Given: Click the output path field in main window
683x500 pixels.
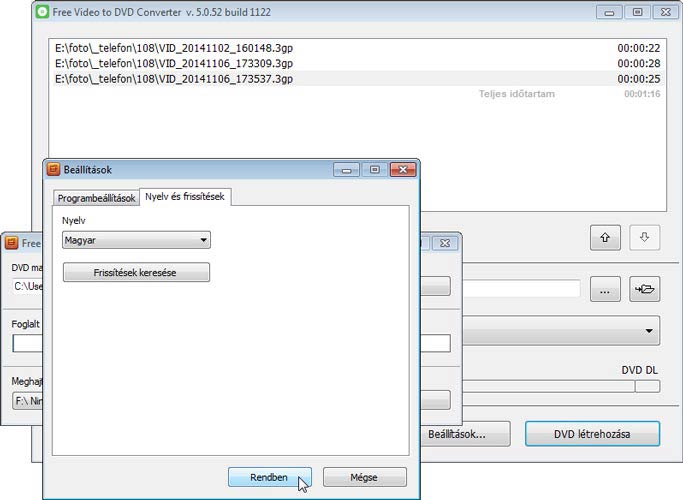Looking at the screenshot, I should pyautogui.click(x=521, y=289).
